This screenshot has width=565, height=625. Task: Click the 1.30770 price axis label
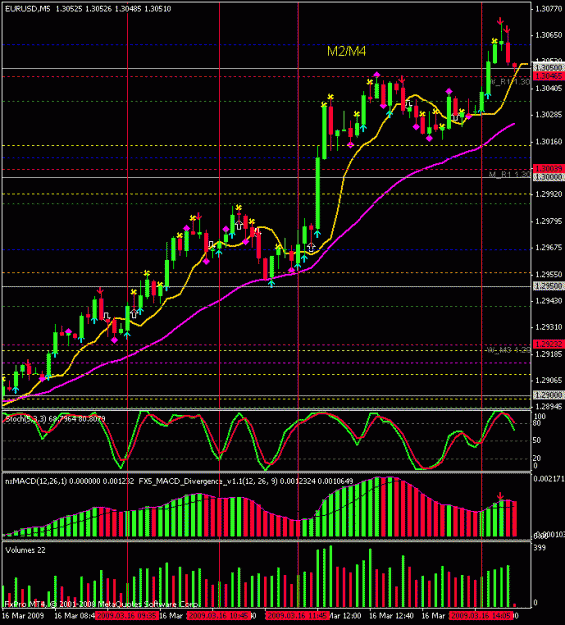548,8
